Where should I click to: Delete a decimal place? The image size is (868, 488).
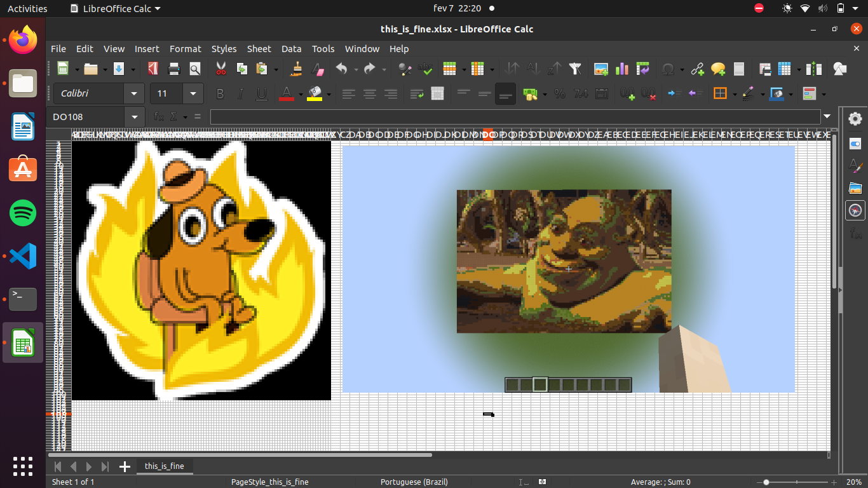coord(649,93)
